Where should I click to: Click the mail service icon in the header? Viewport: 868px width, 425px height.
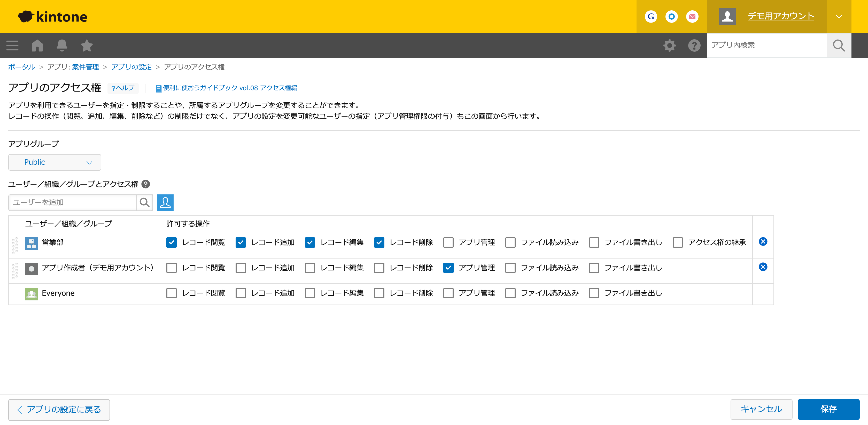point(692,16)
